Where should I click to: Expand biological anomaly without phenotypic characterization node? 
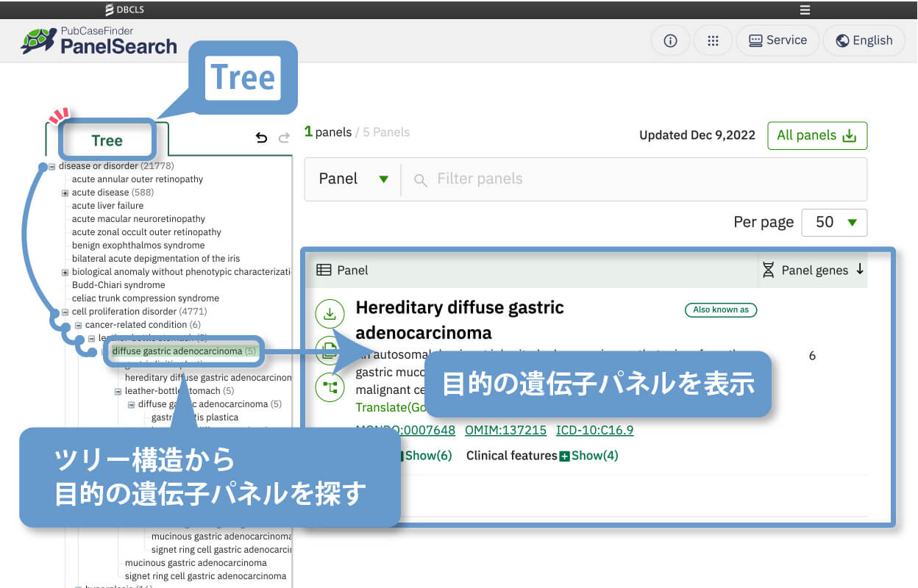click(x=65, y=272)
